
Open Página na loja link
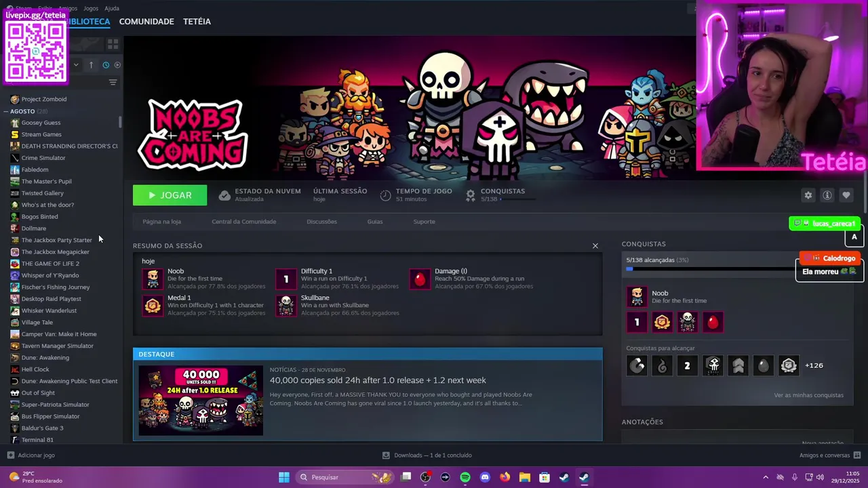[x=161, y=222]
